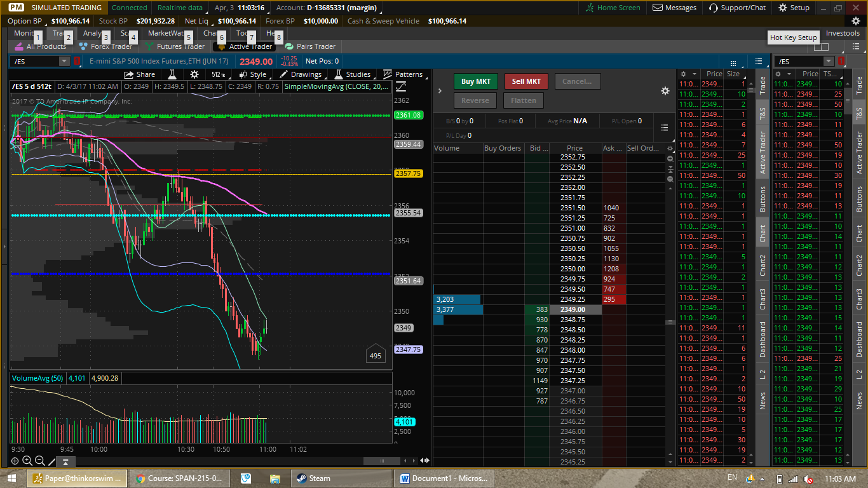Click the red Sell MKT button

pyautogui.click(x=526, y=81)
